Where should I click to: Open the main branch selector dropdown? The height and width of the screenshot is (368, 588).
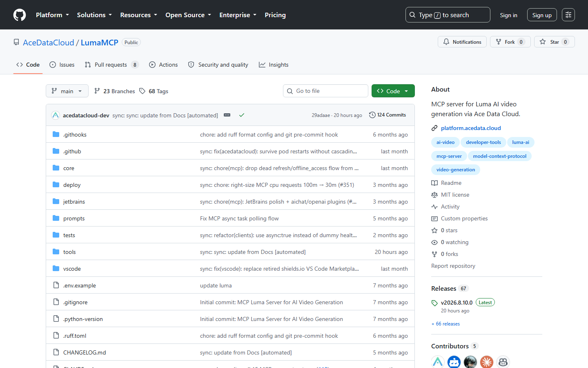pyautogui.click(x=67, y=91)
